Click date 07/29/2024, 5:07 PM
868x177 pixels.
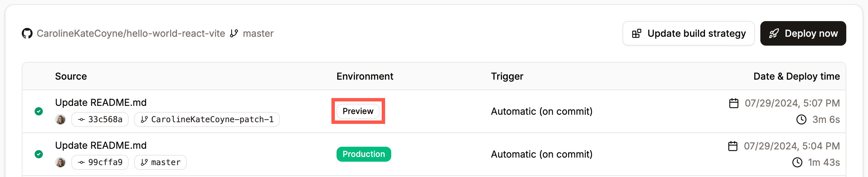(x=792, y=103)
